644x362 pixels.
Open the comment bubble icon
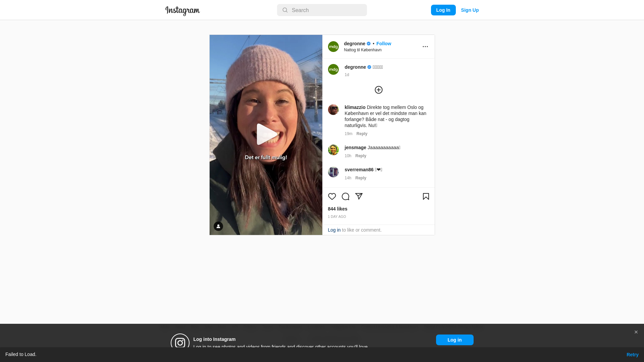(345, 196)
